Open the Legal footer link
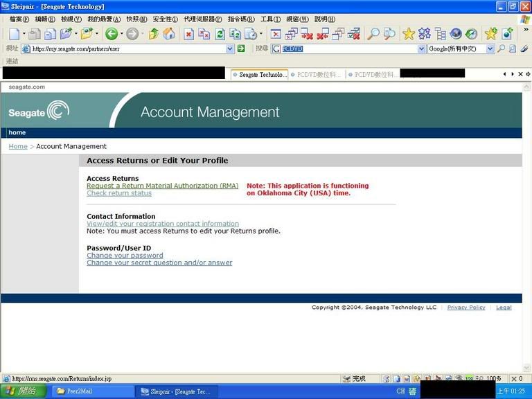 504,308
